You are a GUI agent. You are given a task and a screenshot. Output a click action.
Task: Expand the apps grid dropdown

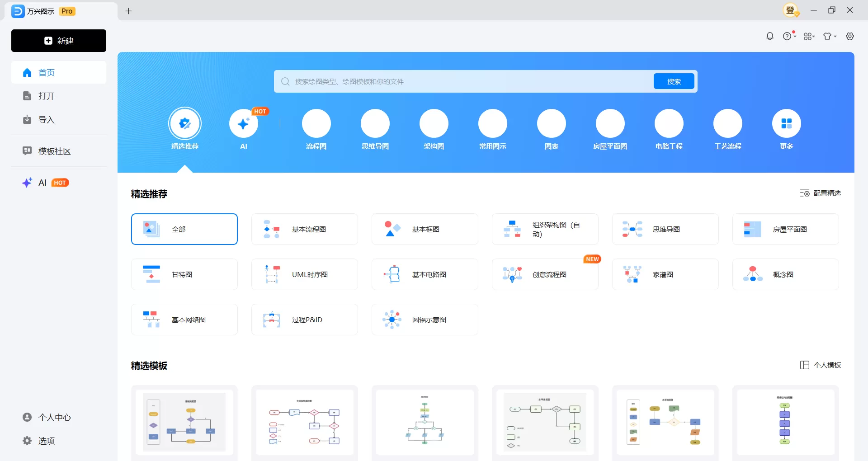pyautogui.click(x=809, y=36)
